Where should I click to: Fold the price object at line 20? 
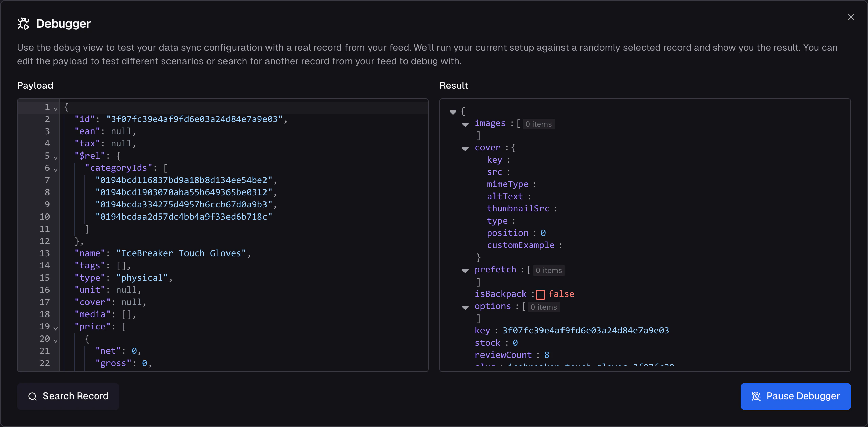point(56,341)
